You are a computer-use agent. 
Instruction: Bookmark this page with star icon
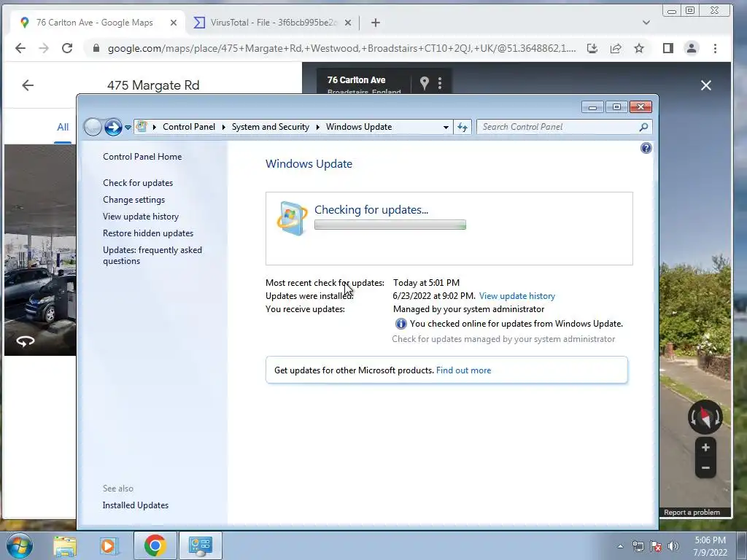pyautogui.click(x=639, y=48)
